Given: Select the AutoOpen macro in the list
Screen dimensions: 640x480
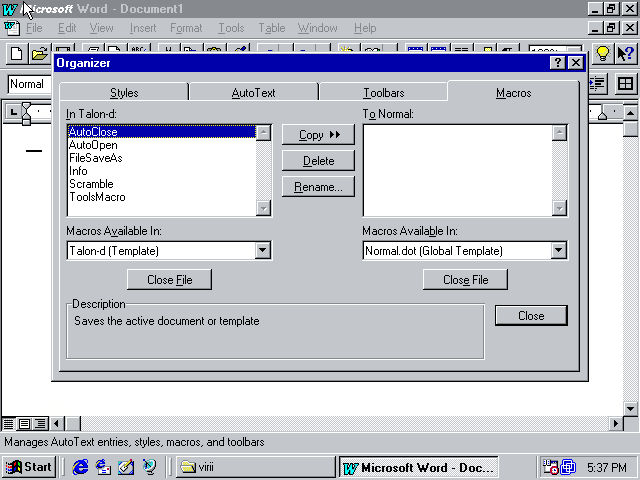Looking at the screenshot, I should pyautogui.click(x=162, y=145).
